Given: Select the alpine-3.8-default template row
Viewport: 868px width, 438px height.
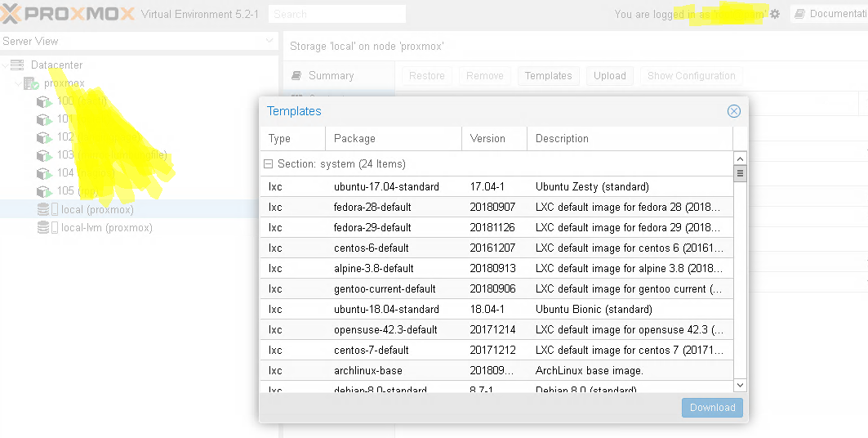Looking at the screenshot, I should 496,269.
